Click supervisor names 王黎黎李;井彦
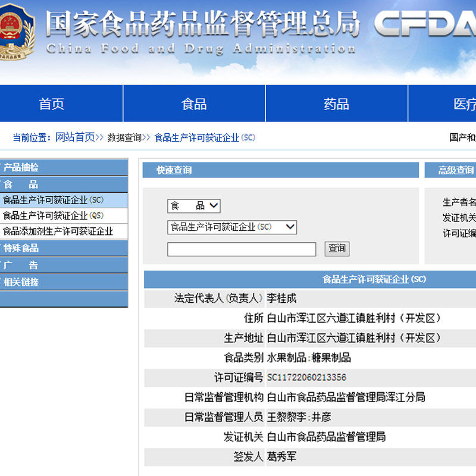This screenshot has height=476, width=476. (299, 417)
